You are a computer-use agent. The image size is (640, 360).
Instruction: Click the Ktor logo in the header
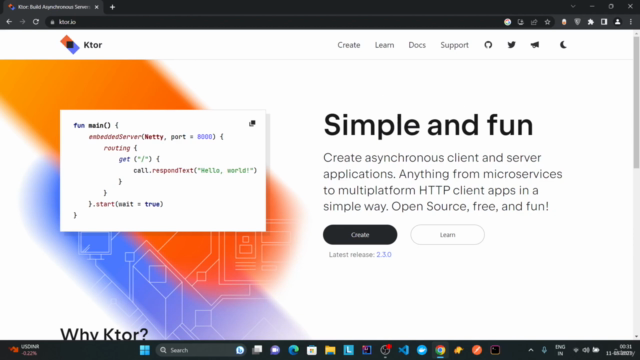pos(81,45)
